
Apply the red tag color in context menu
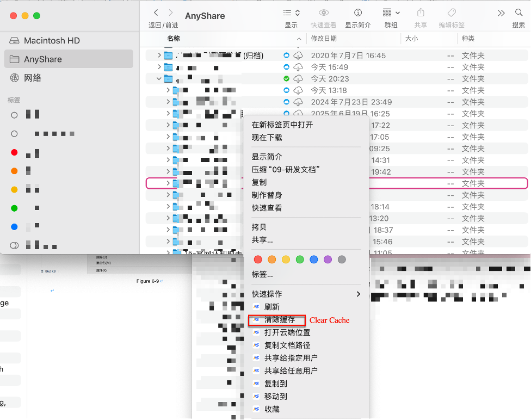258,260
